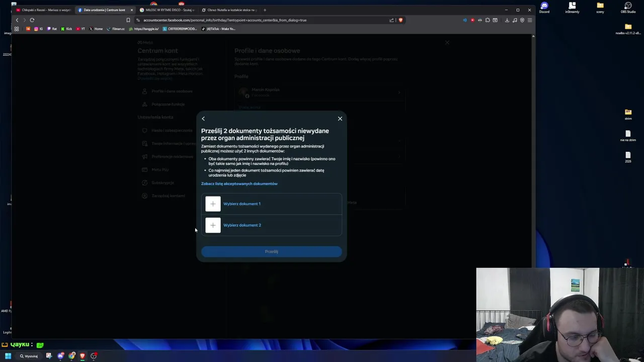Open the tanggle.io bookmark
Screen dimensions: 644x362
(x=144, y=29)
